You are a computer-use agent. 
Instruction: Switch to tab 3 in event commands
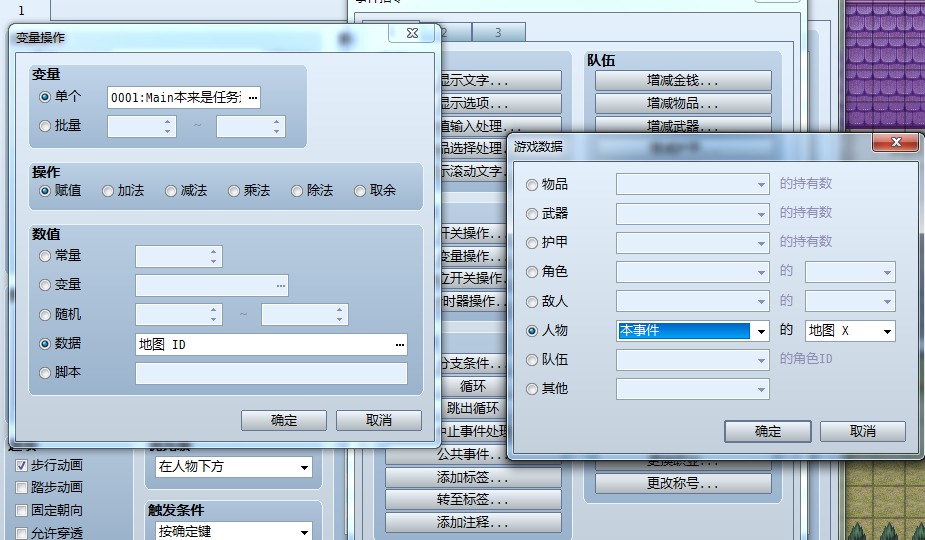pos(498,32)
